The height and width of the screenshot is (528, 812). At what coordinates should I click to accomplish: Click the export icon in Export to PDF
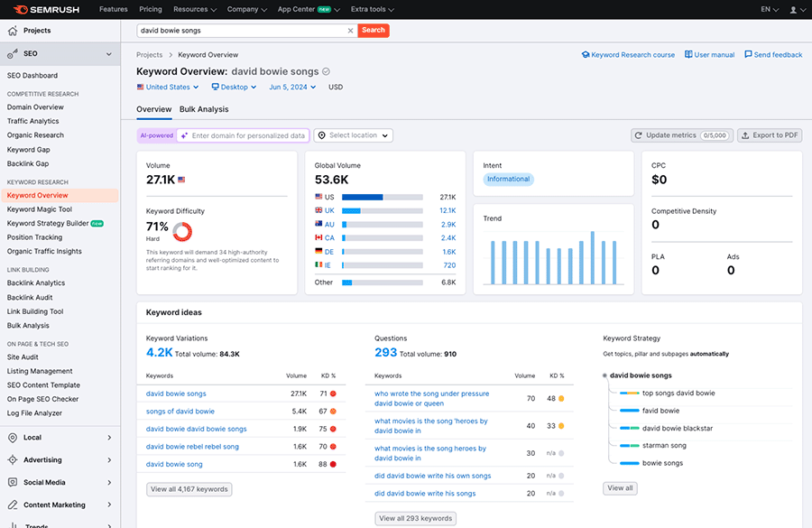click(x=745, y=135)
